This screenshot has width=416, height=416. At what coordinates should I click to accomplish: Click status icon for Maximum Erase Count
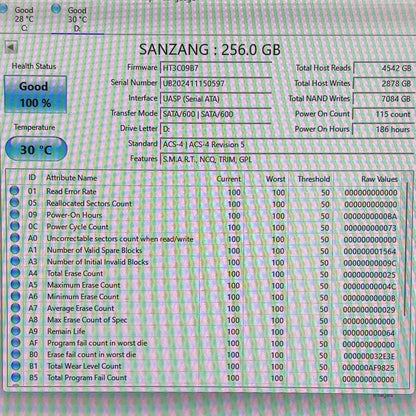point(15,284)
